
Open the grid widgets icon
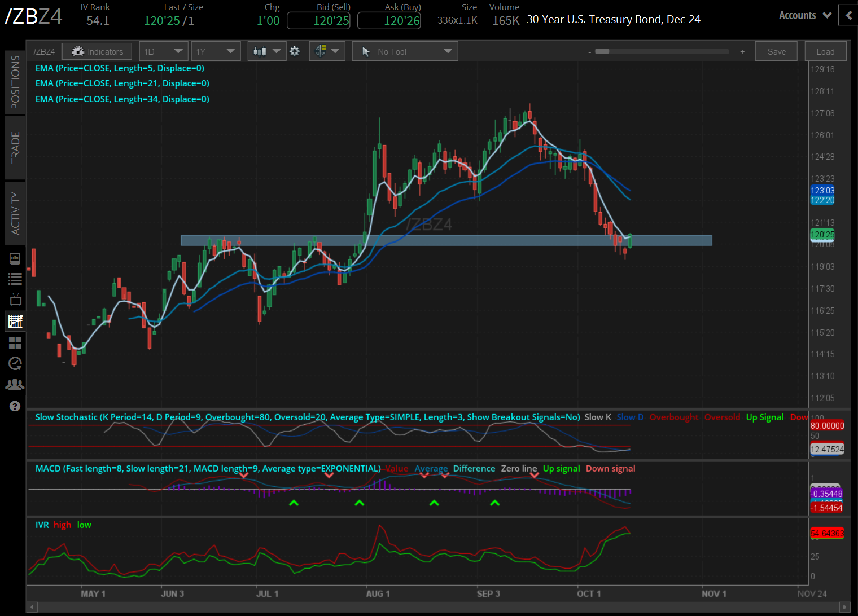click(x=15, y=343)
